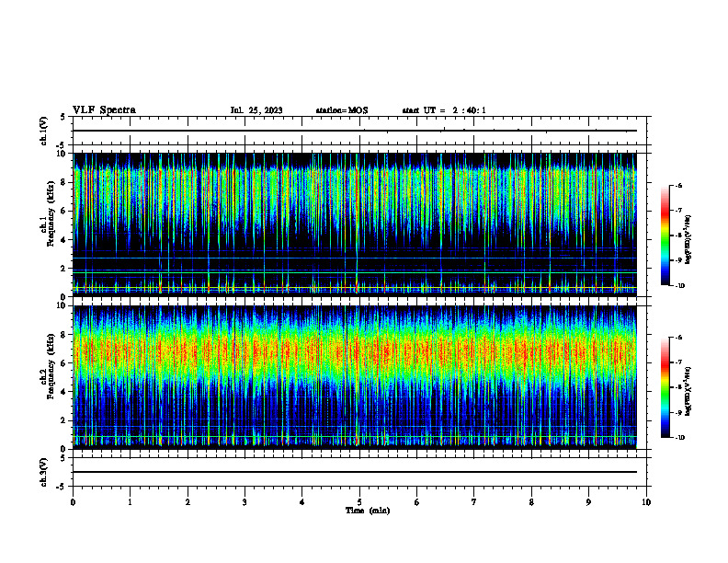Click time axis tick label "5"
The width and height of the screenshot is (728, 563).
tap(359, 502)
